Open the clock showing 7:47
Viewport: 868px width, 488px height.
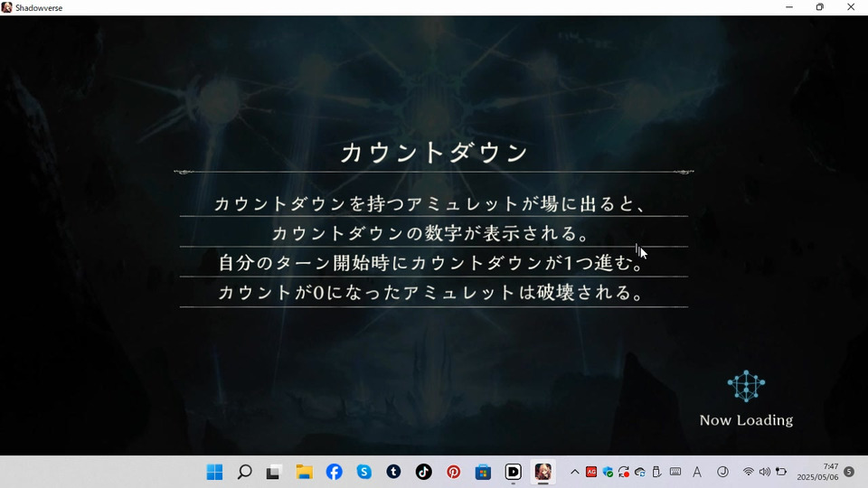(x=817, y=472)
